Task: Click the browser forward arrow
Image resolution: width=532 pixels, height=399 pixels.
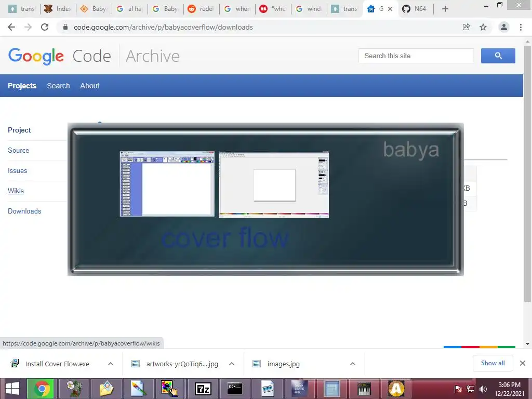Action: pos(28,27)
